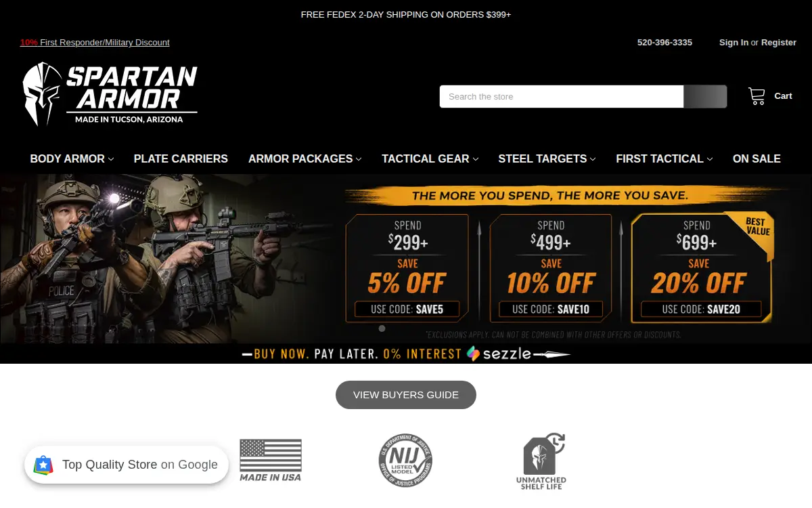
Task: Open the Plate Carriers page
Action: (181, 158)
